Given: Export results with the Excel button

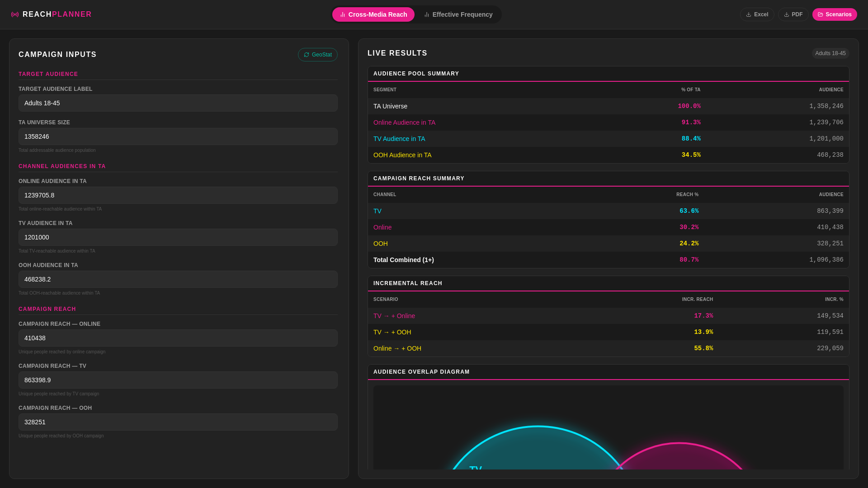Looking at the screenshot, I should (757, 14).
